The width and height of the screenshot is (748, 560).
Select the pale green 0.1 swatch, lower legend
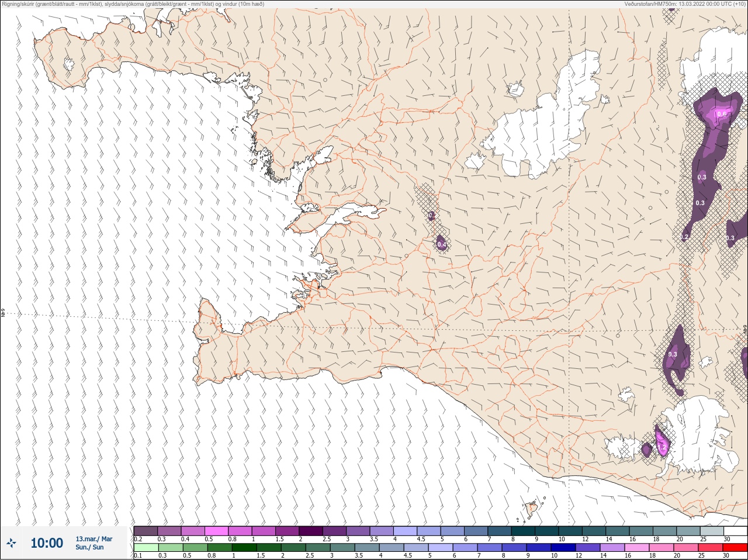tap(146, 548)
